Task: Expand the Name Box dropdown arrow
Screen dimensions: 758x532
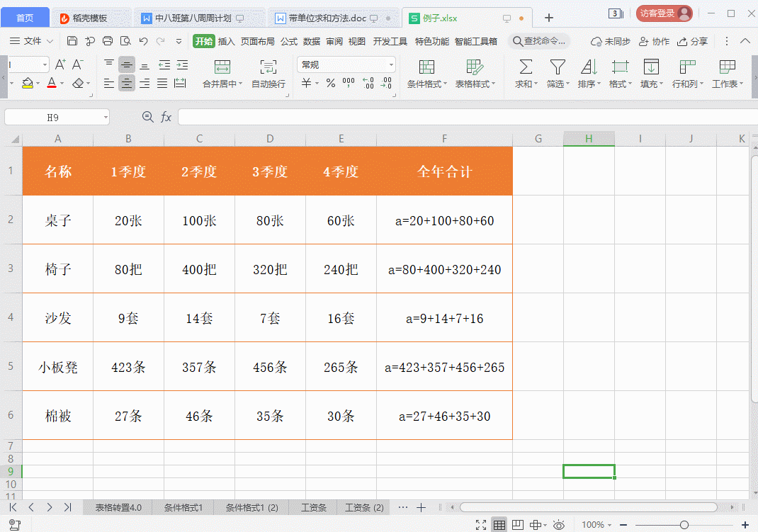Action: click(106, 118)
